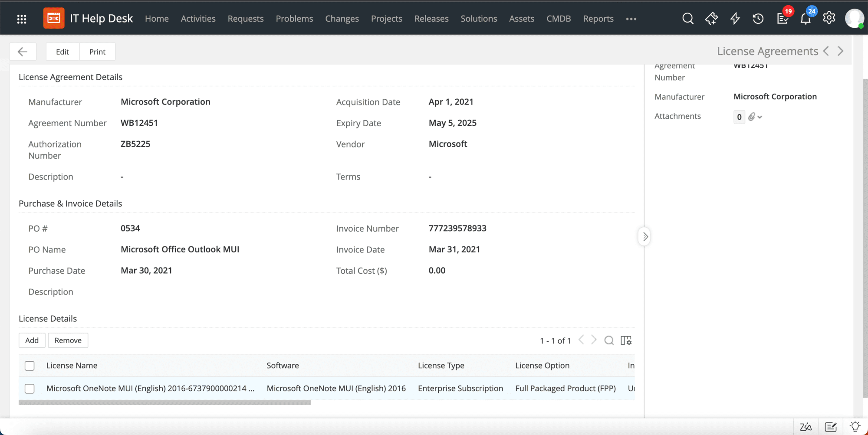The image size is (868, 435).
Task: View recently accessed items with the history clock icon
Action: point(758,19)
